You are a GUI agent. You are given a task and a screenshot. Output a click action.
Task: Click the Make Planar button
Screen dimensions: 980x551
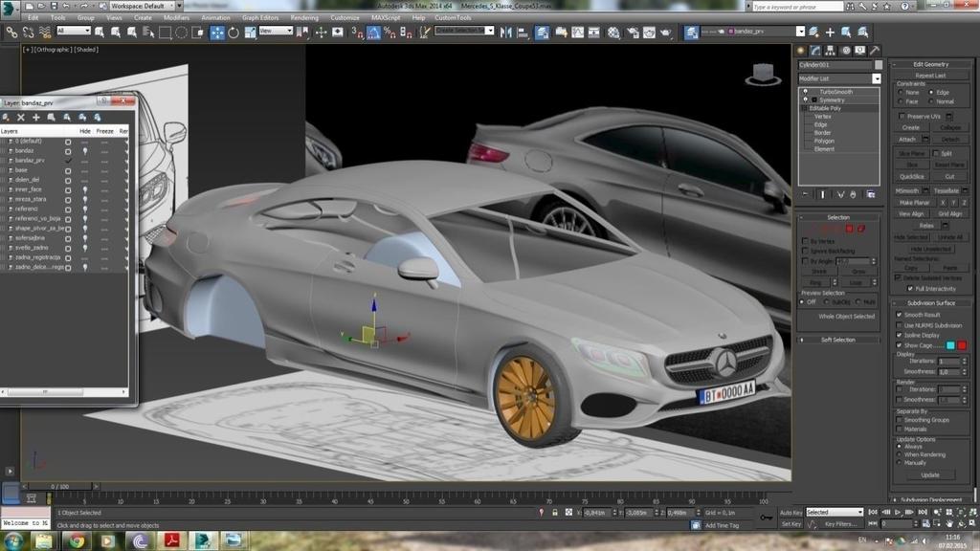pyautogui.click(x=914, y=203)
